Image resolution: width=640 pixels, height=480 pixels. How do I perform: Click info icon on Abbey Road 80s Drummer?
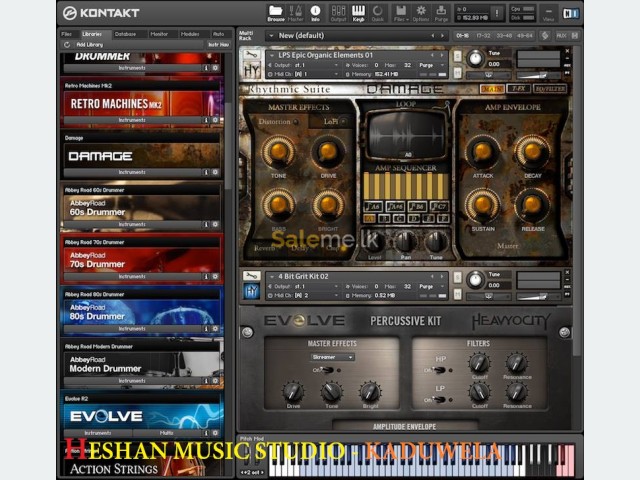[206, 329]
